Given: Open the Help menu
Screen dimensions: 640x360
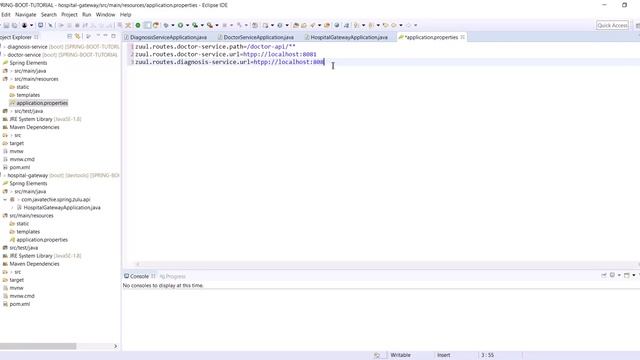Looking at the screenshot, I should (125, 14).
